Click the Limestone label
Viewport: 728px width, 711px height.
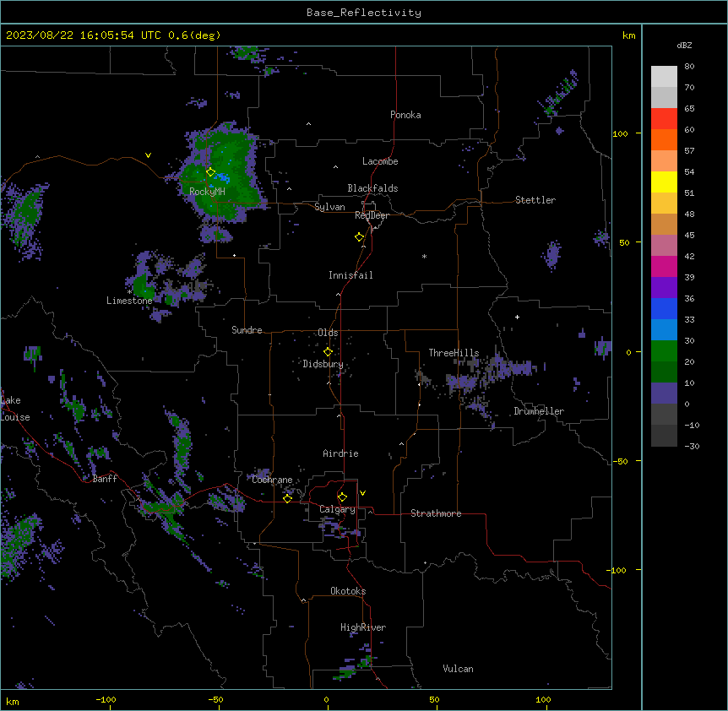[x=129, y=301]
